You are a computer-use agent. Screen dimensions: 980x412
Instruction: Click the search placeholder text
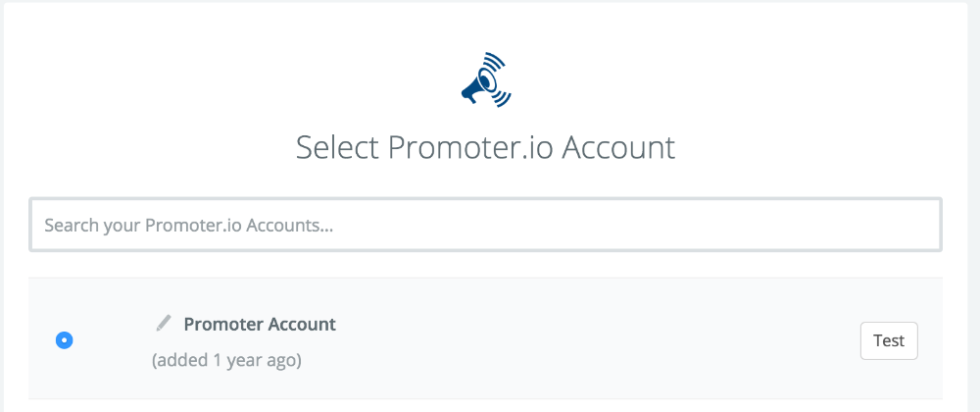pyautogui.click(x=189, y=226)
